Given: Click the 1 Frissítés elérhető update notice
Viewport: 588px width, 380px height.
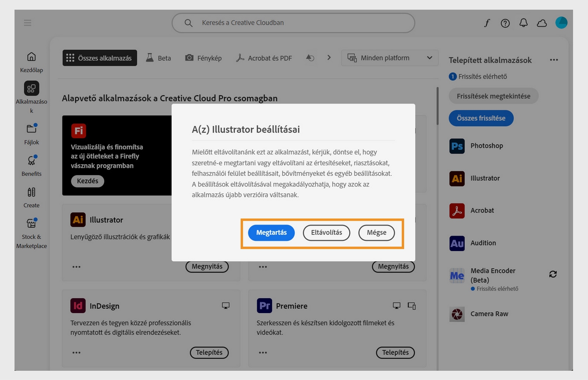Looking at the screenshot, I should [x=478, y=77].
